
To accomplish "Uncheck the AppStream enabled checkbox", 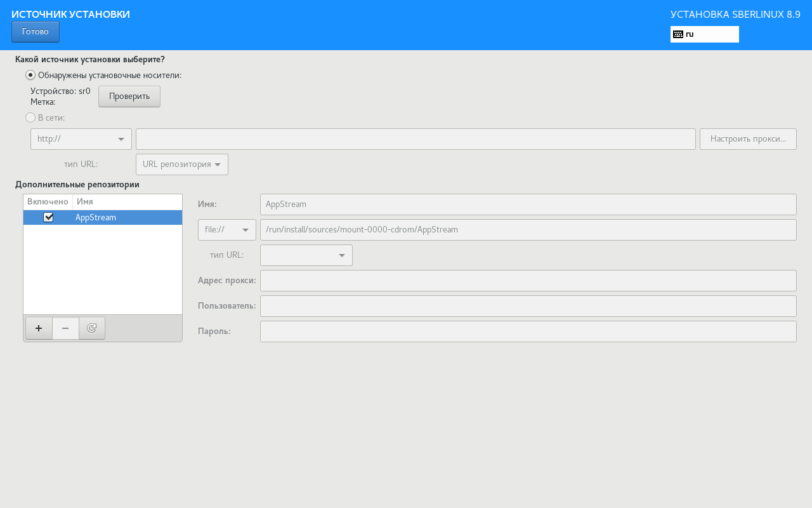I will click(48, 217).
